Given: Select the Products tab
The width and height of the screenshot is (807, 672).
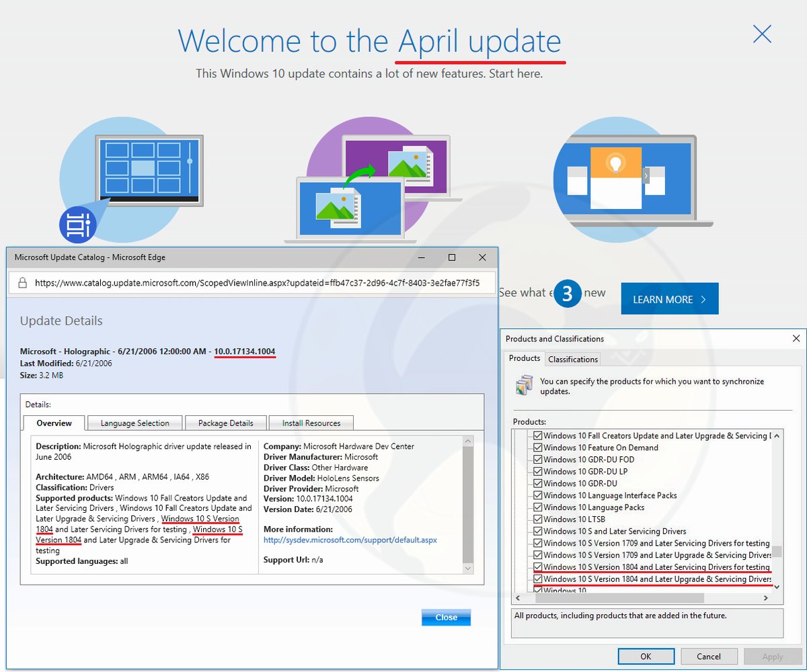Looking at the screenshot, I should [525, 358].
